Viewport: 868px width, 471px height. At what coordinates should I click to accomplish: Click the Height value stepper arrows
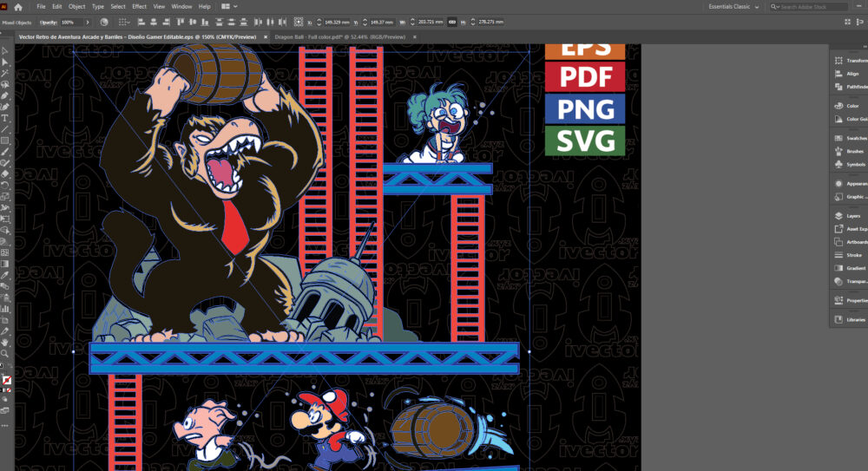473,23
